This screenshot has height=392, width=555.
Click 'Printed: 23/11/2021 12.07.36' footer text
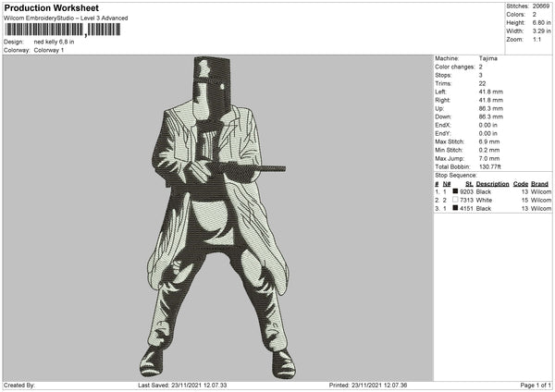tap(368, 386)
